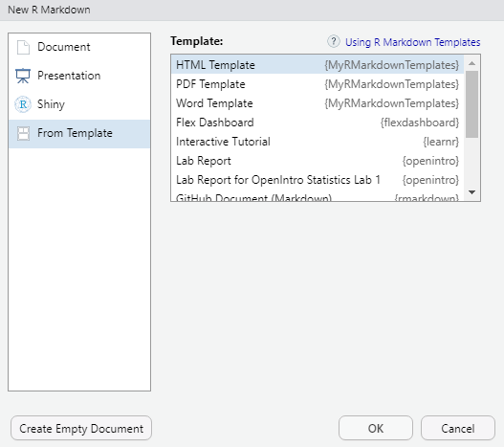
Task: Choose the Lab Report openintro template
Action: (318, 161)
